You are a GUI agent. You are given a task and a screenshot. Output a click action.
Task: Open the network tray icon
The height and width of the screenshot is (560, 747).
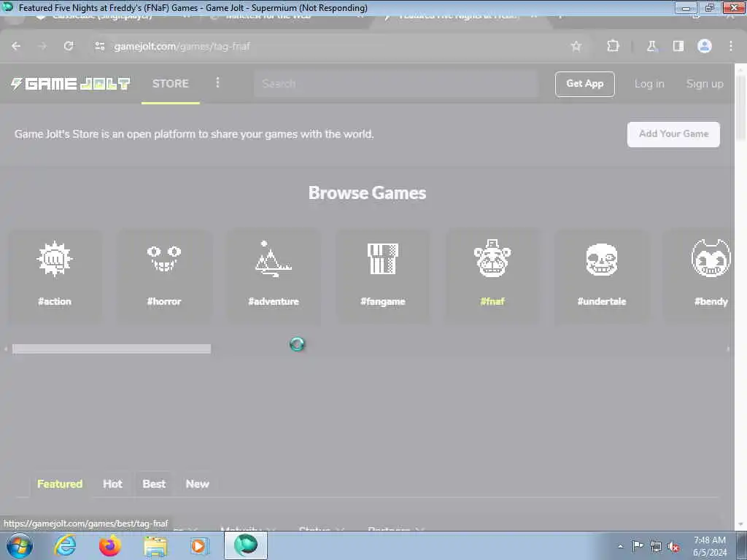click(656, 546)
